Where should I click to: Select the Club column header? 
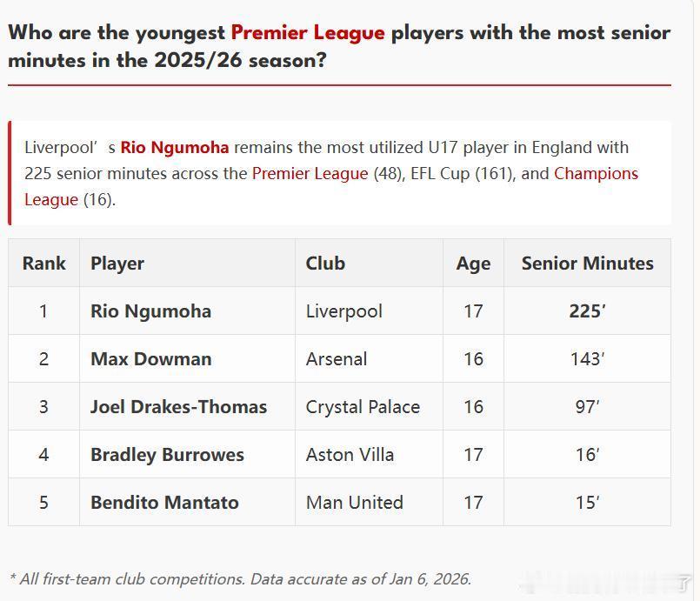(325, 264)
